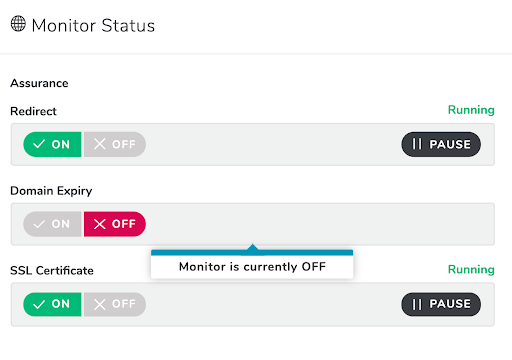Enable Domain Expiry monitor with ON
Screen dimensions: 512x360
pos(52,224)
